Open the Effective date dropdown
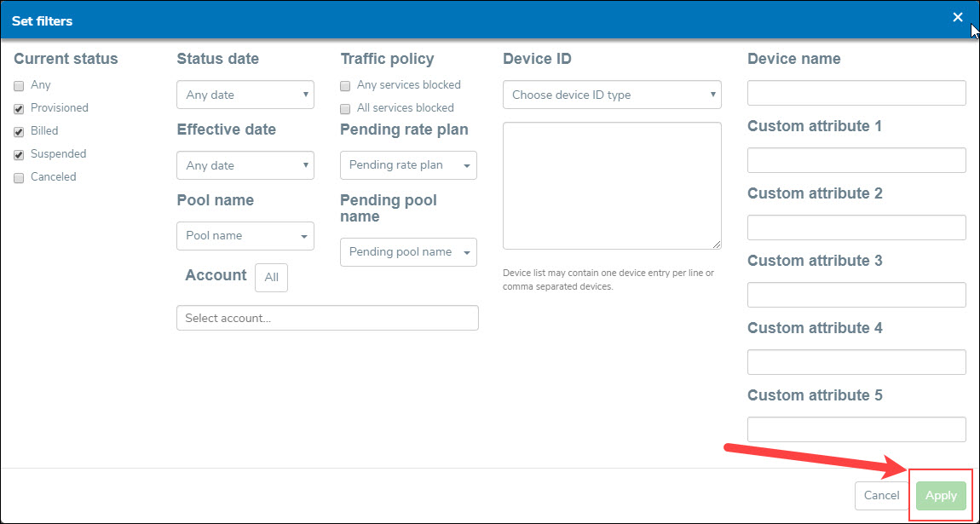 (x=245, y=165)
